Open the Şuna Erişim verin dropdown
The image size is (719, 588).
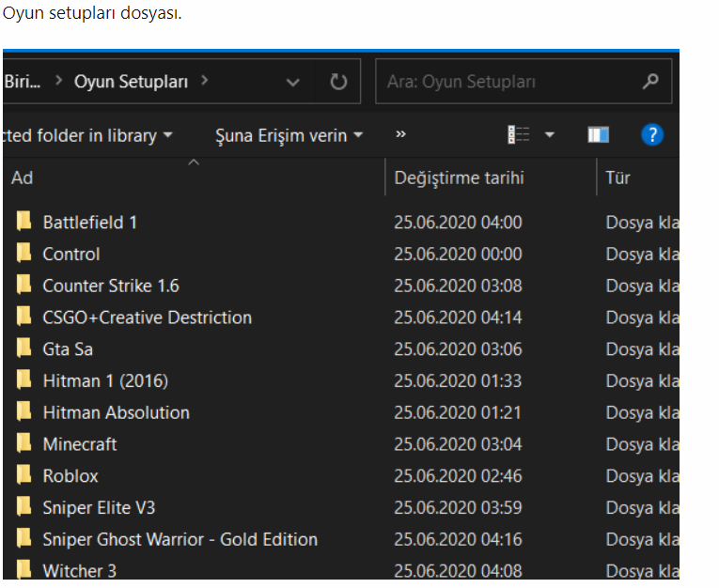click(289, 135)
